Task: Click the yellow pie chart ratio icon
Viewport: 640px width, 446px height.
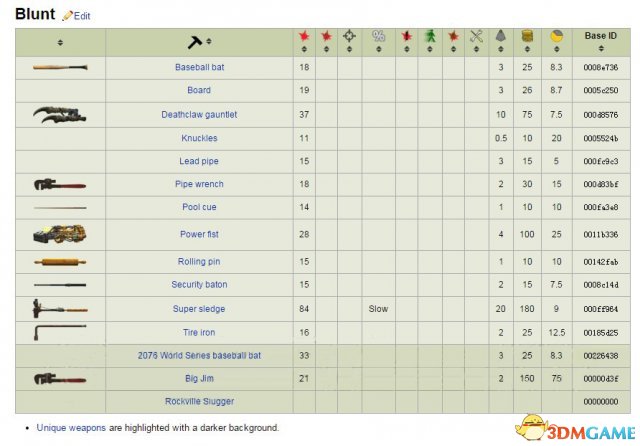Action: click(x=556, y=36)
